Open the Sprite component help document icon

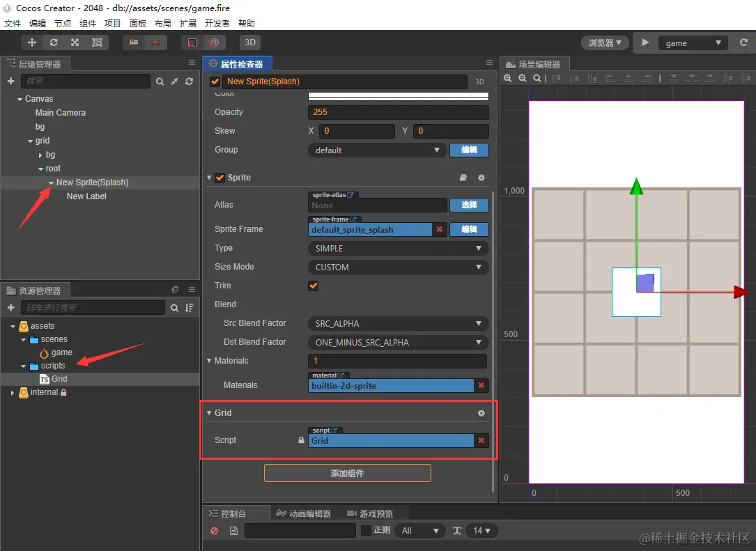[463, 178]
